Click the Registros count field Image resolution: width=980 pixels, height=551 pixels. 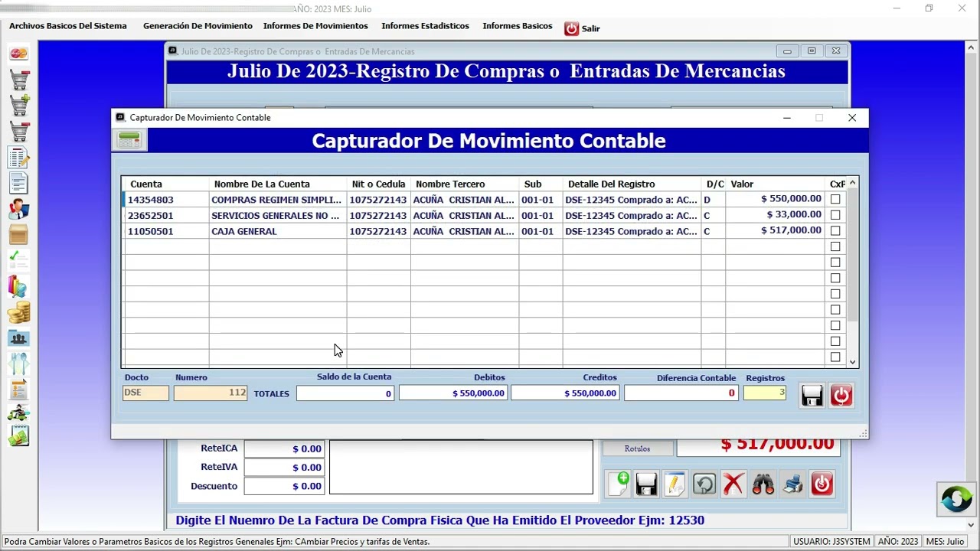(x=765, y=393)
